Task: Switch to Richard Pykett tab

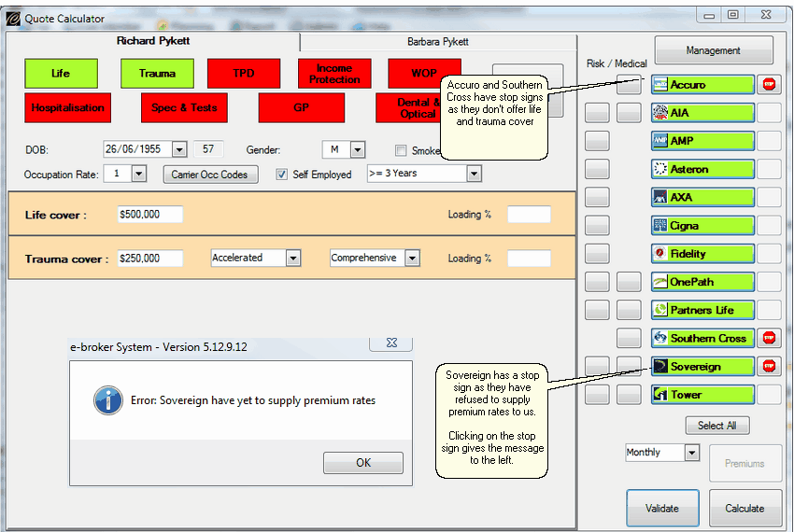Action: 153,41
